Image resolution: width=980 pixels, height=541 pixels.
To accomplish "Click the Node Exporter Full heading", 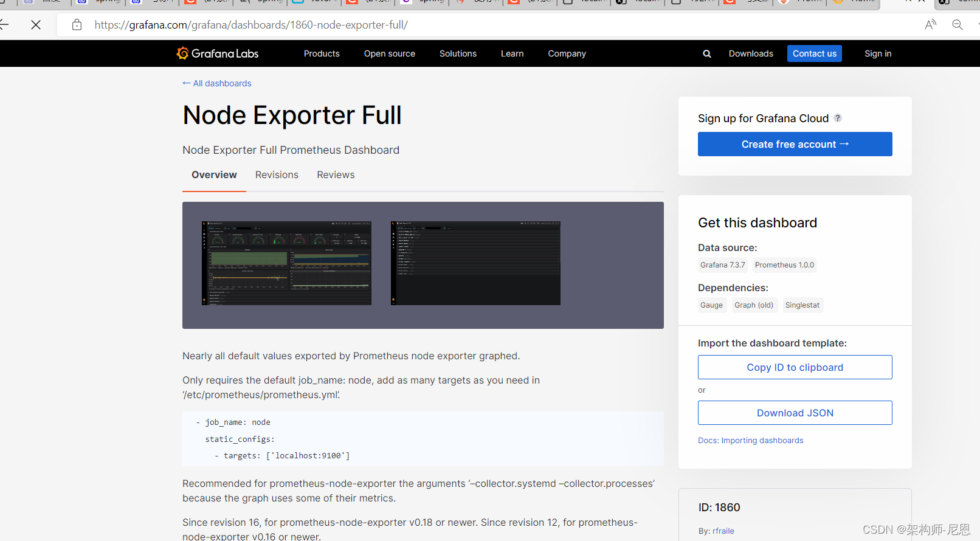I will [x=292, y=115].
